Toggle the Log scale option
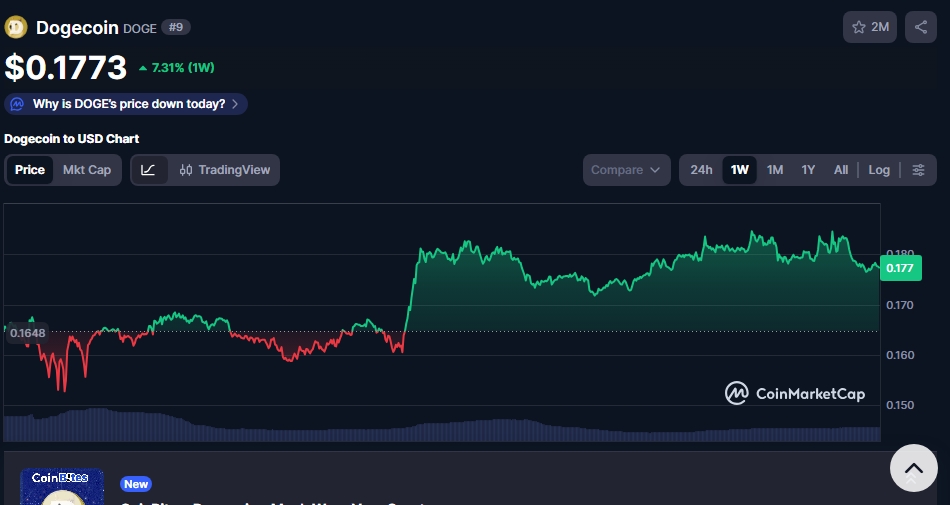Viewport: 950px width, 505px height. [x=879, y=170]
